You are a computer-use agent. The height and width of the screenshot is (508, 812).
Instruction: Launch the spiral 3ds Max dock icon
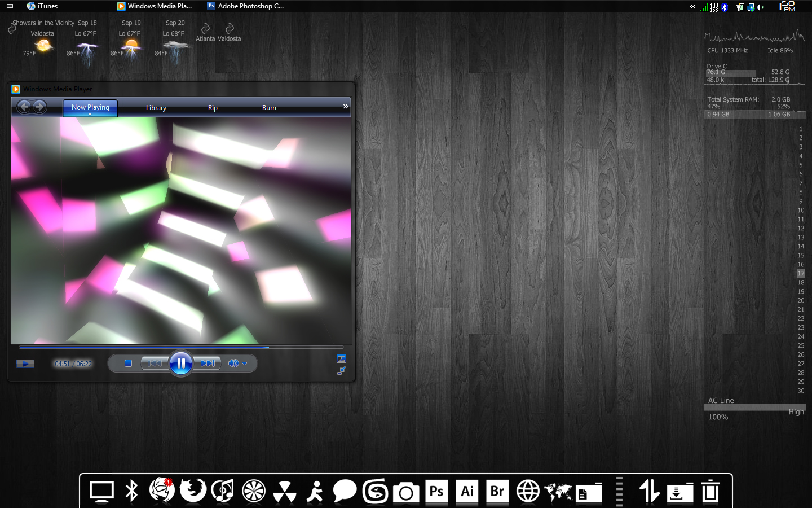pos(376,491)
